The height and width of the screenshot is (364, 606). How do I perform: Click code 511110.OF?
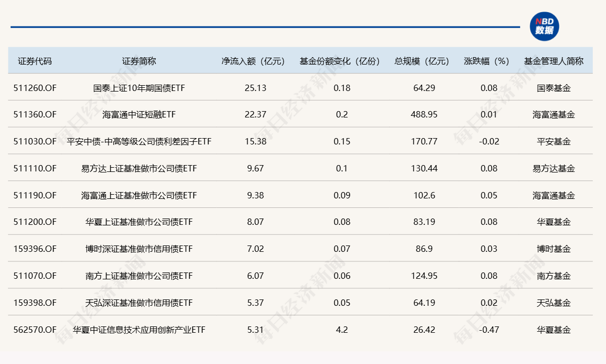35,169
